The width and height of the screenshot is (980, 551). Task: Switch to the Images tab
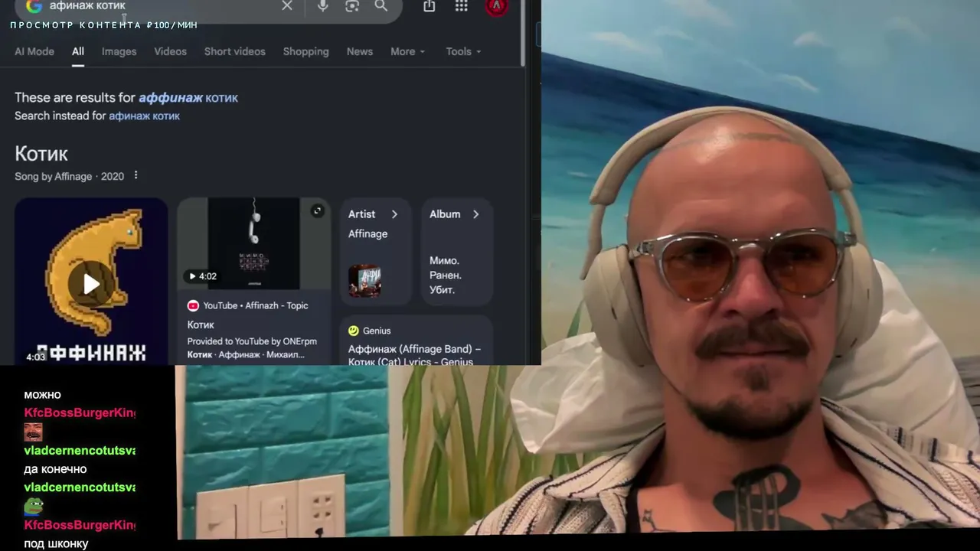pos(119,51)
